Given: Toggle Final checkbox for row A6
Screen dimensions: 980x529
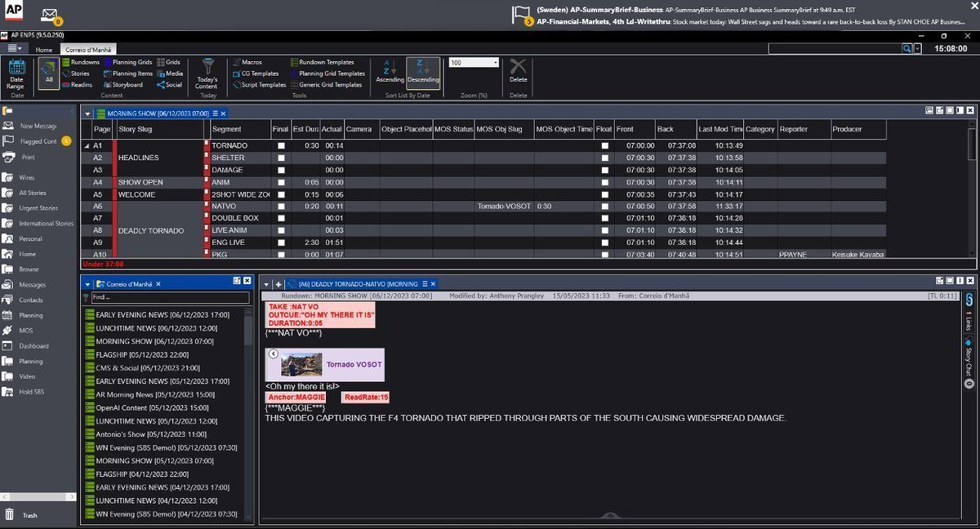Looking at the screenshot, I should pos(281,207).
